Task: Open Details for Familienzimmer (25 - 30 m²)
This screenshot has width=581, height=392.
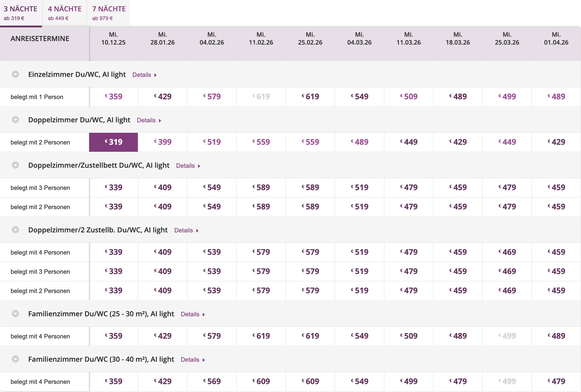Action: (193, 314)
